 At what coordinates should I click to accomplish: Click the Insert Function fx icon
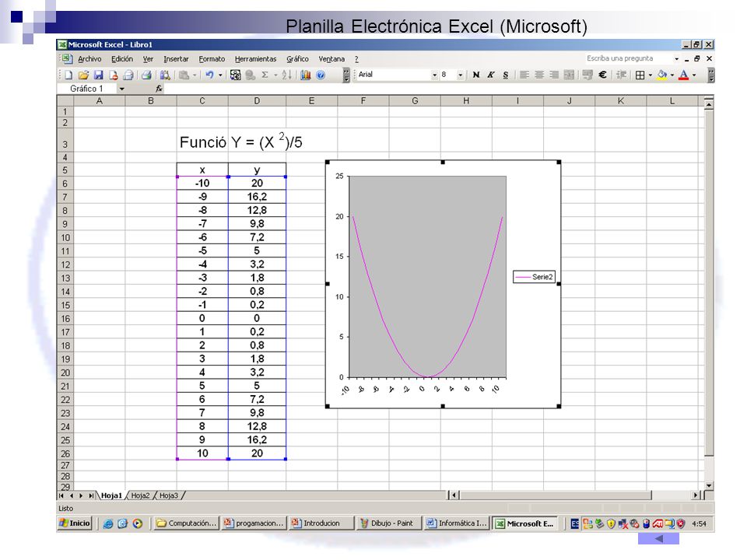coord(159,89)
